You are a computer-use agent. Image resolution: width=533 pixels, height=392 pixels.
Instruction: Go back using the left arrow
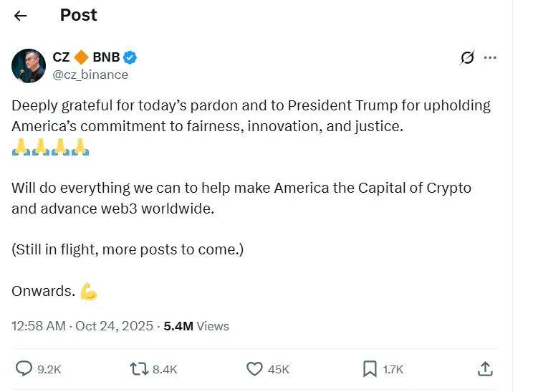20,16
